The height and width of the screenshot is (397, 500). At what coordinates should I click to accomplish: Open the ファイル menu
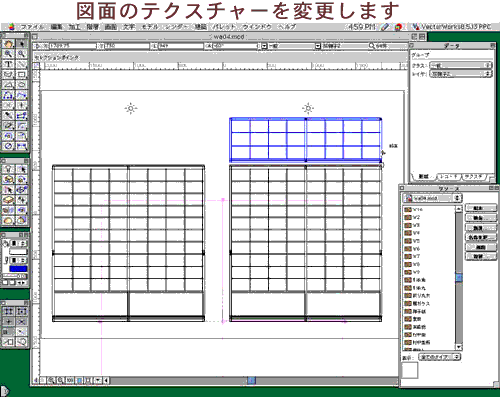[32, 27]
